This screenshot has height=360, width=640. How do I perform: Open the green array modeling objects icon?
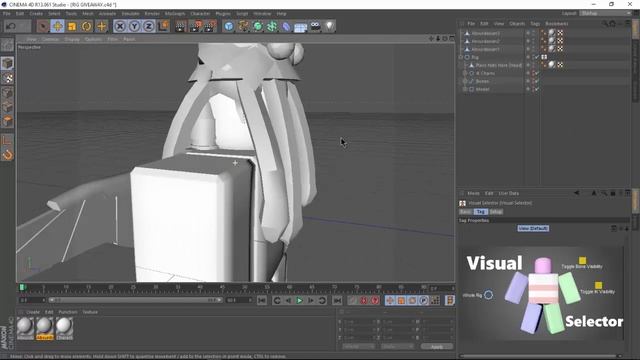click(x=272, y=27)
